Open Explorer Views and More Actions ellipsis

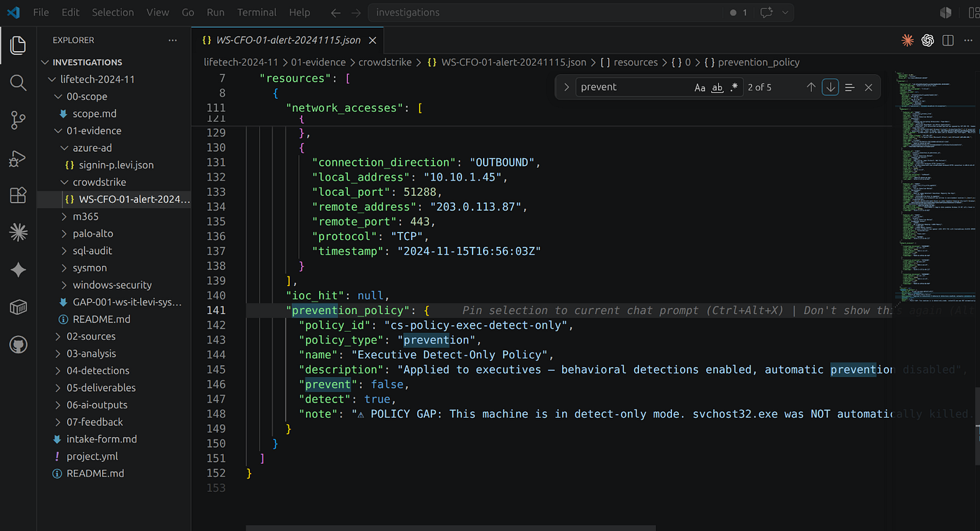(x=173, y=41)
